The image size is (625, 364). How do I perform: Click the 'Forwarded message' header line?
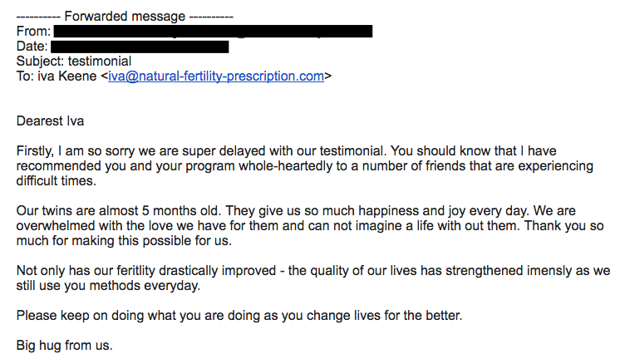(x=125, y=17)
